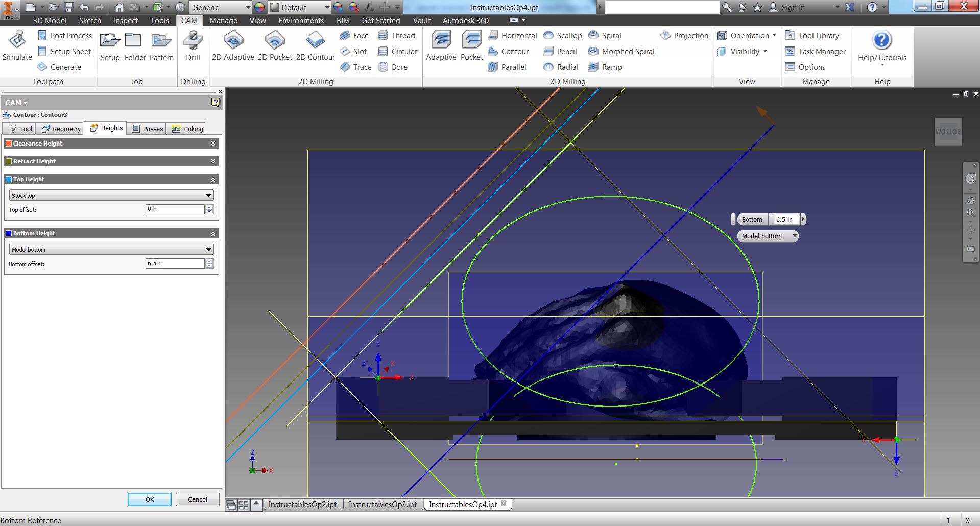Click the Top offset input field
This screenshot has width=980, height=526.
(175, 209)
